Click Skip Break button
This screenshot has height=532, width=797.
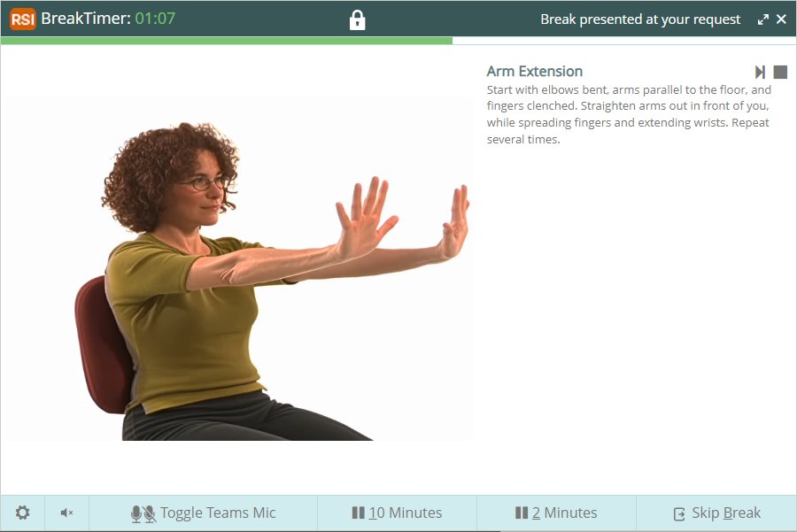716,513
